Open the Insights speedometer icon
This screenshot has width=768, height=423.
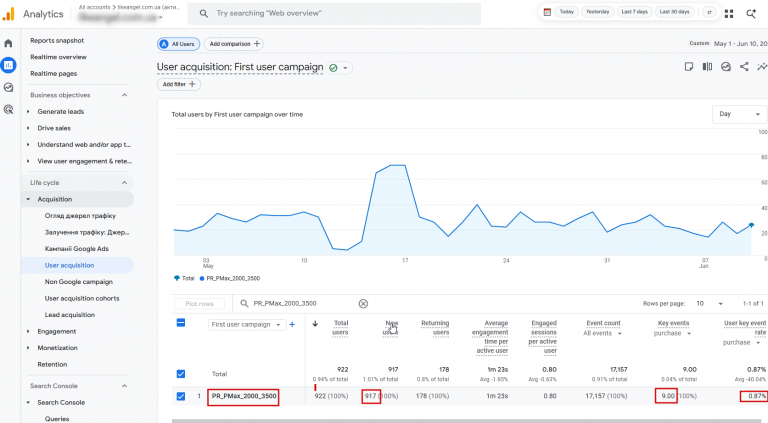coord(726,67)
